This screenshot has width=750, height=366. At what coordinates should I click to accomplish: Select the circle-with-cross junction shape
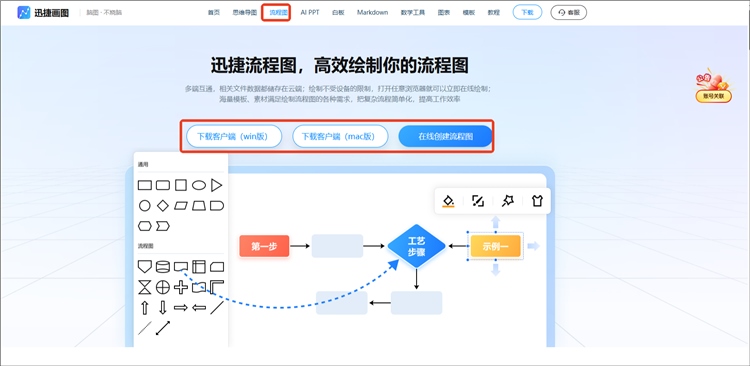163,287
